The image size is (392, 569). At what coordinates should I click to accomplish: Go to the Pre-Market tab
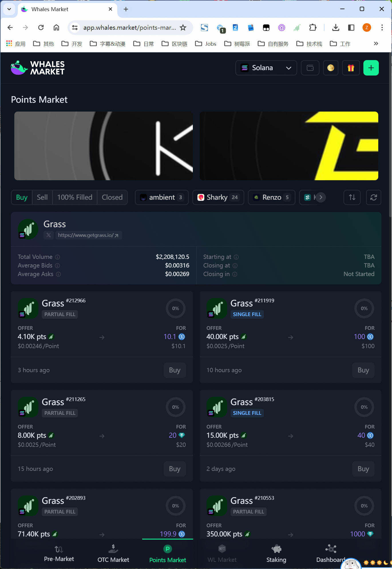59,554
